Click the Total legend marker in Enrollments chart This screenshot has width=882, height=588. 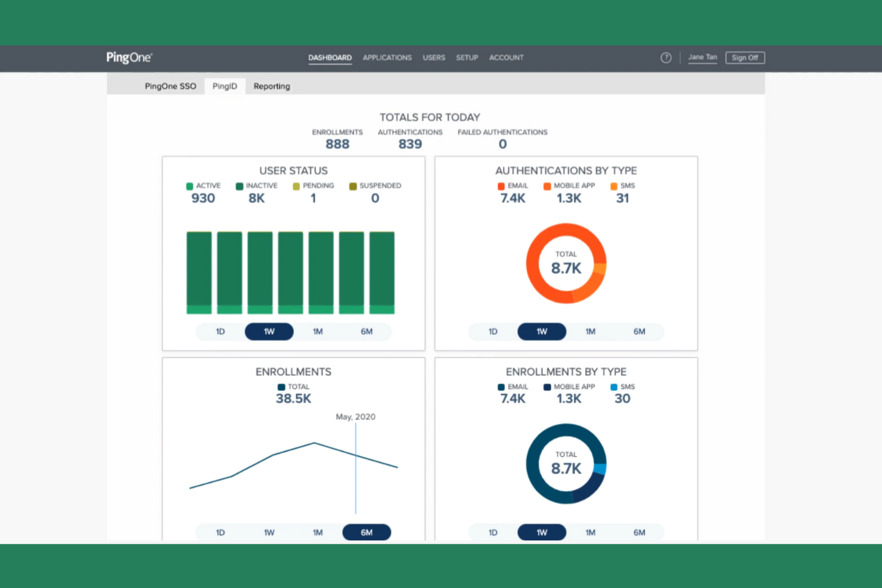click(281, 387)
